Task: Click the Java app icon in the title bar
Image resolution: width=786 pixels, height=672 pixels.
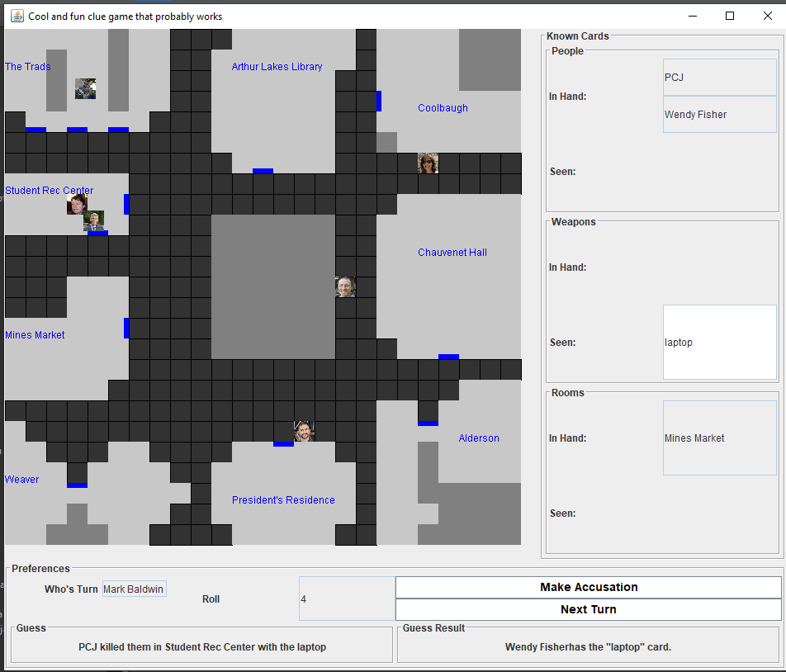Action: point(17,16)
